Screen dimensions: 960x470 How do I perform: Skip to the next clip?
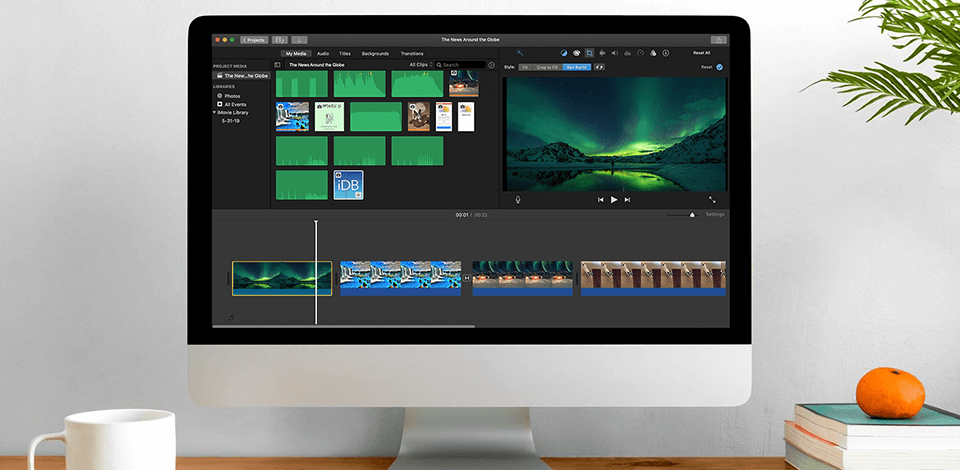tap(627, 200)
